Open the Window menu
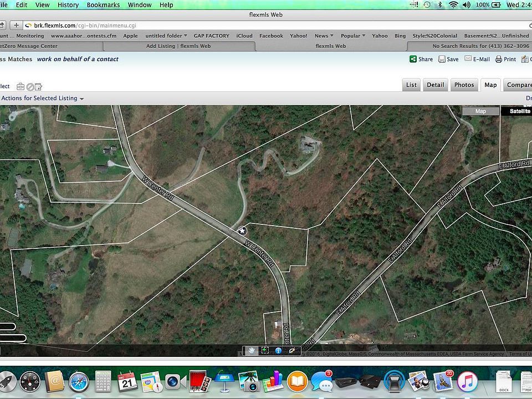 pos(140,5)
